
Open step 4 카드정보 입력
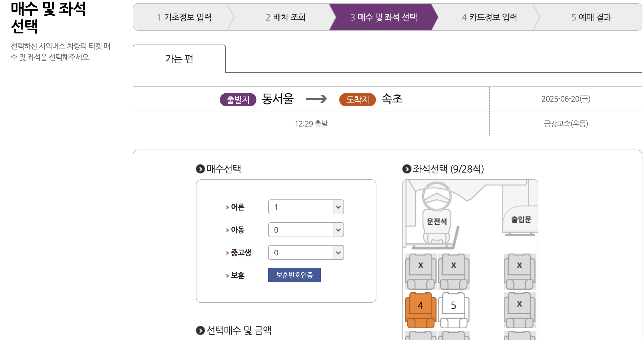[x=490, y=17]
